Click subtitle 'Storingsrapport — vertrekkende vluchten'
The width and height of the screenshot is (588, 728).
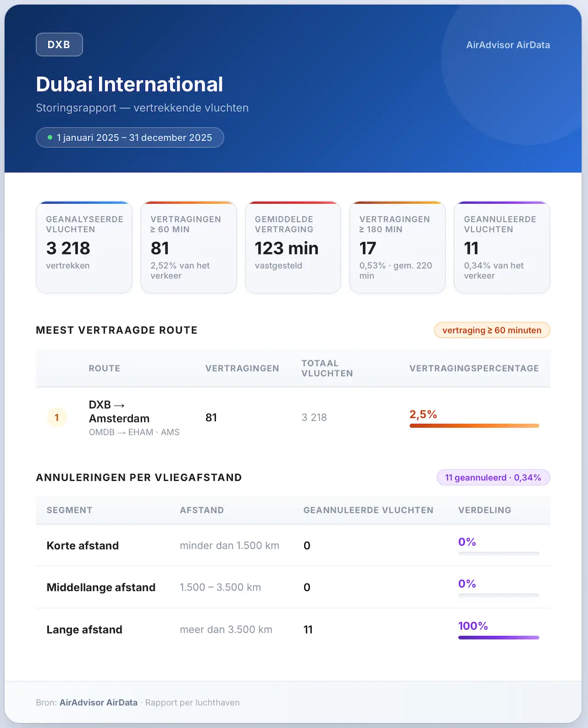coord(142,108)
